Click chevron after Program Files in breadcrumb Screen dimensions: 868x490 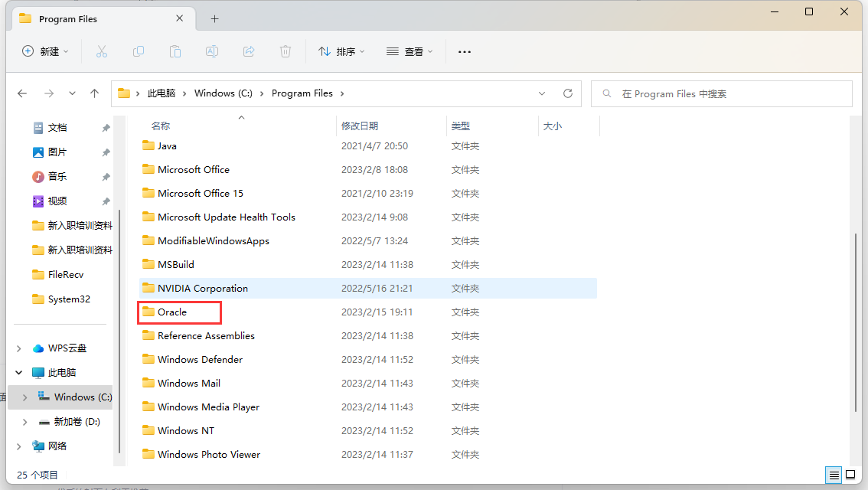(342, 93)
